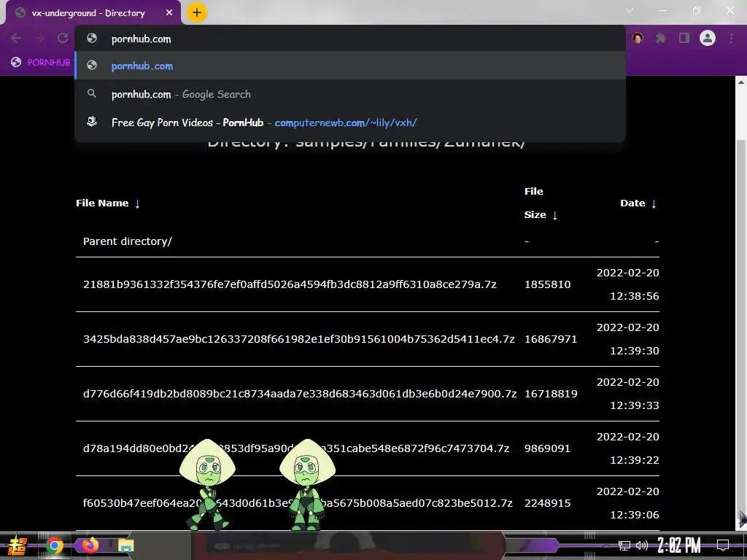This screenshot has width=747, height=560.
Task: Download file starting with 21881b9361332f
Action: pos(290,284)
